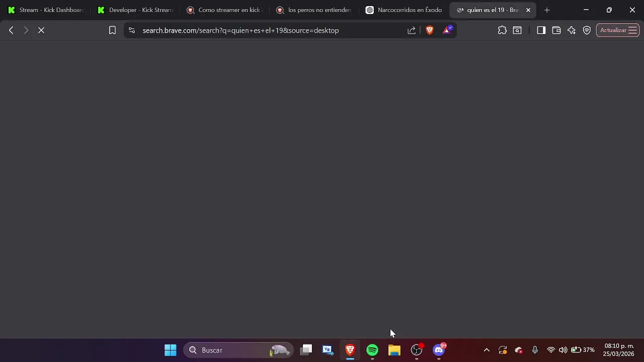Open Brave Rewards triangle icon
The height and width of the screenshot is (362, 644).
(447, 30)
